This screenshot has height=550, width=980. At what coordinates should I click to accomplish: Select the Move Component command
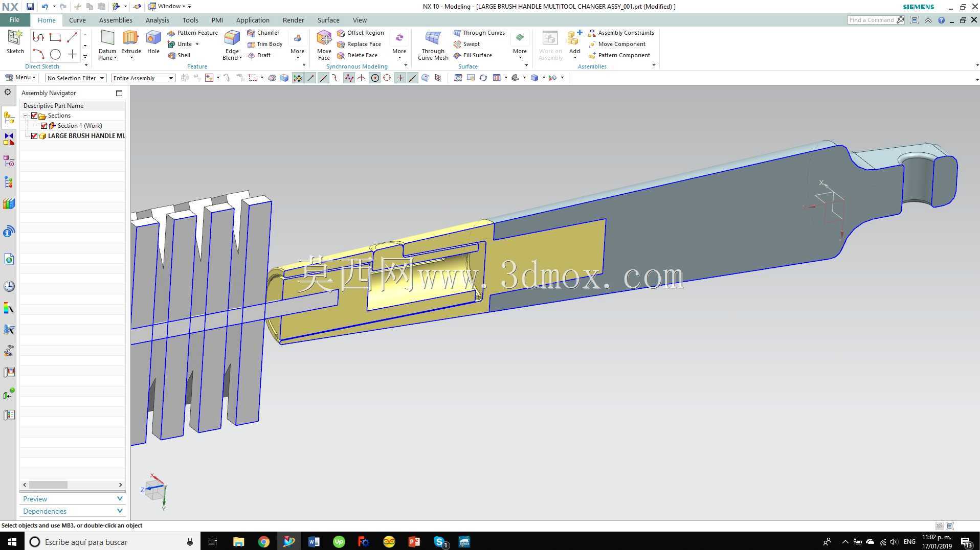(x=617, y=44)
